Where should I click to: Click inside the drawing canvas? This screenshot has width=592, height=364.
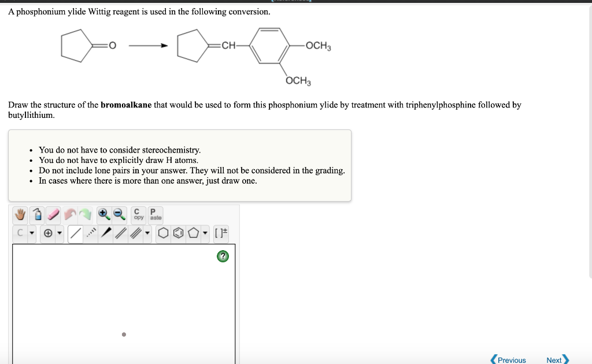pyautogui.click(x=124, y=304)
